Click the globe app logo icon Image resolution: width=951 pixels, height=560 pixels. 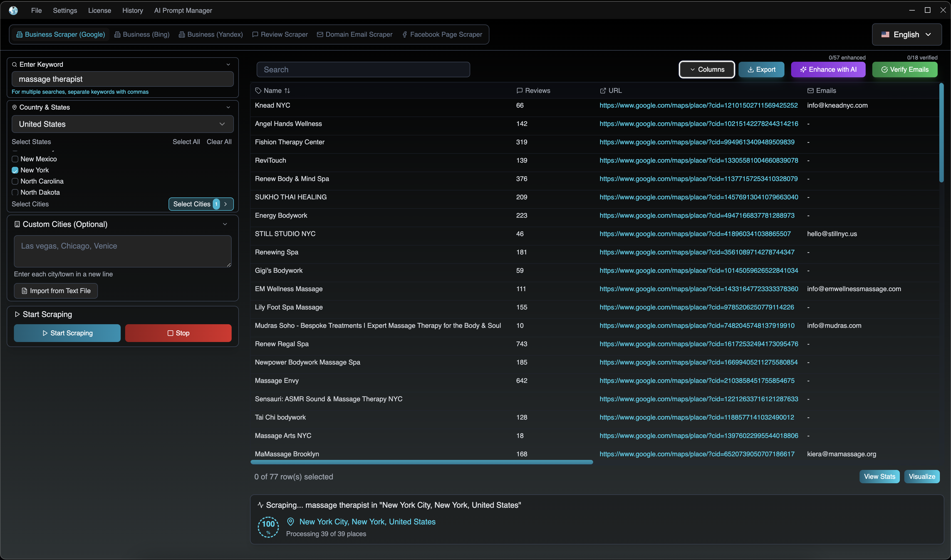14,11
